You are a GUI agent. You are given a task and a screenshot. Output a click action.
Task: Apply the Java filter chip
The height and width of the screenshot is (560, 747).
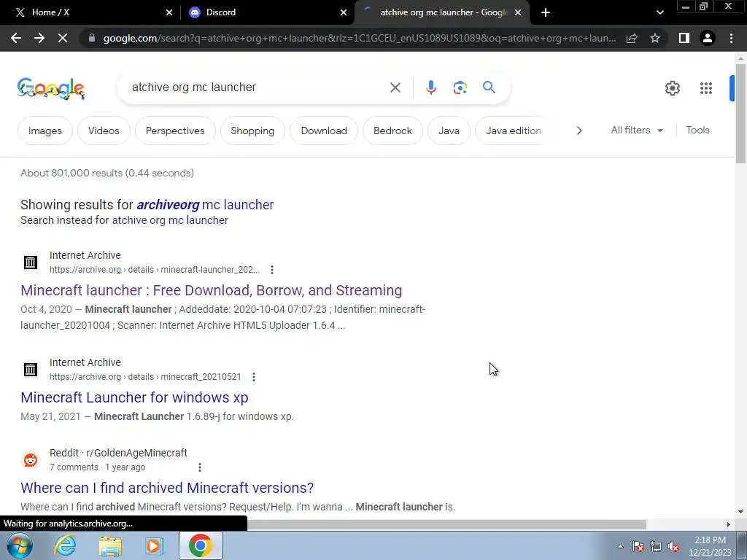coord(449,131)
